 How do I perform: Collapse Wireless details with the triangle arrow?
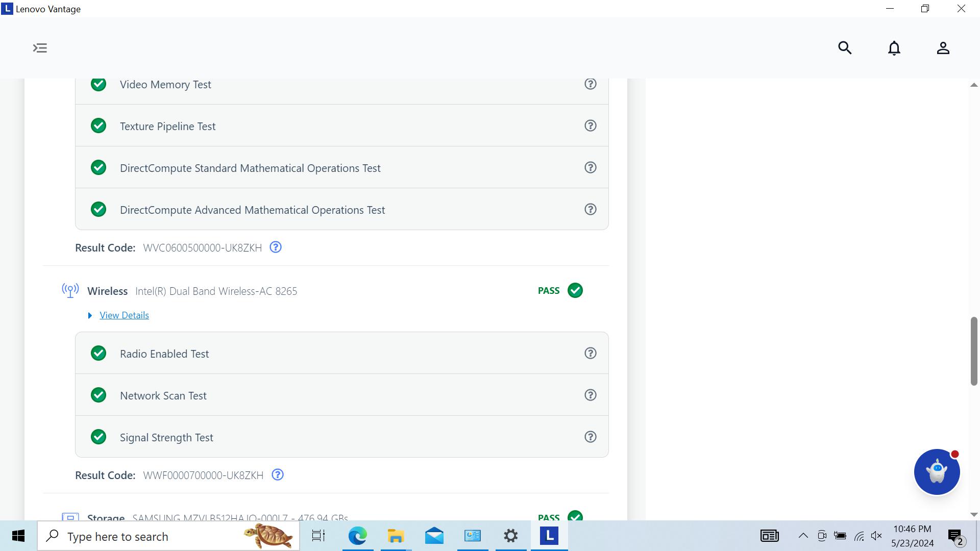point(90,316)
